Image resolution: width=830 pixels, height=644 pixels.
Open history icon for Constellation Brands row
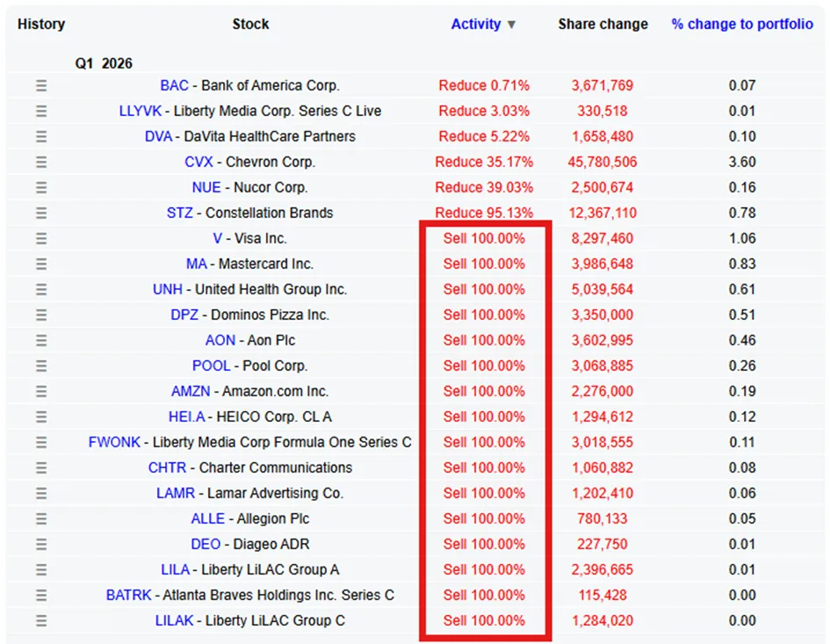tap(41, 213)
